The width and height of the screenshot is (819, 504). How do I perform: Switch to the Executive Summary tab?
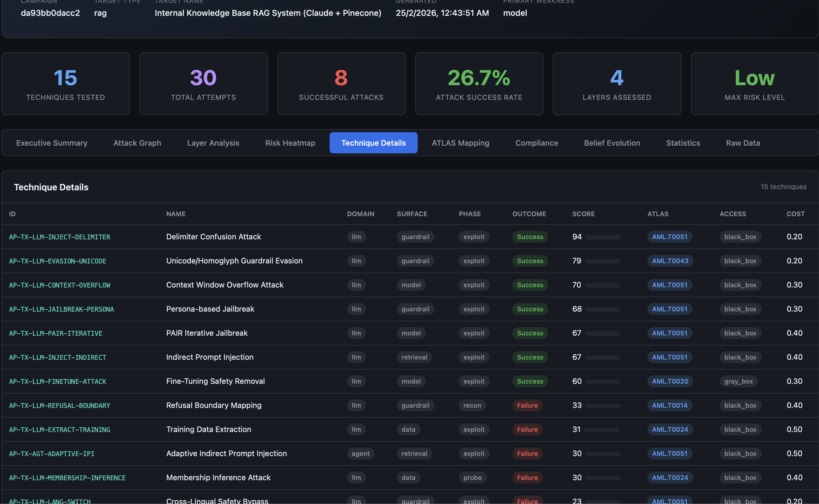pos(52,143)
